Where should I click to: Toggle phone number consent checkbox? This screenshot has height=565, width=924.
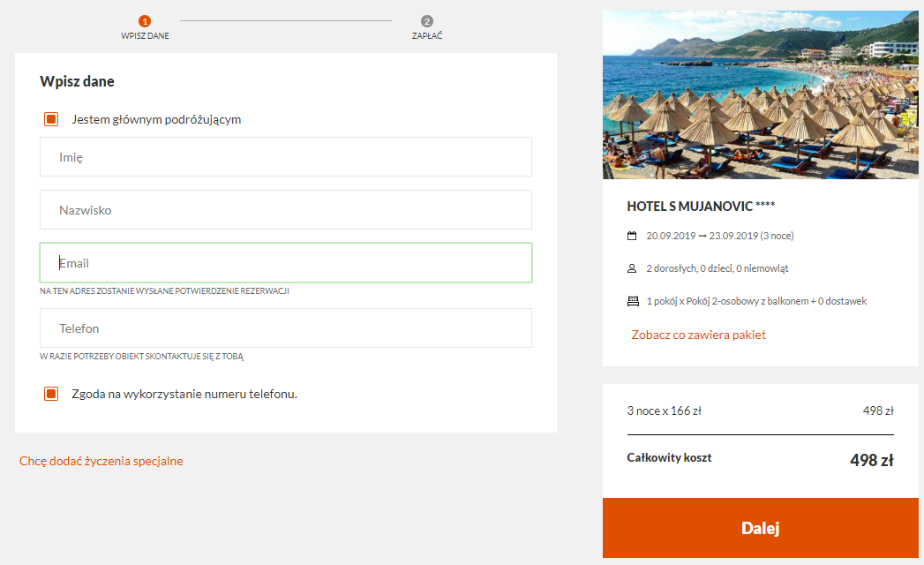pyautogui.click(x=51, y=394)
